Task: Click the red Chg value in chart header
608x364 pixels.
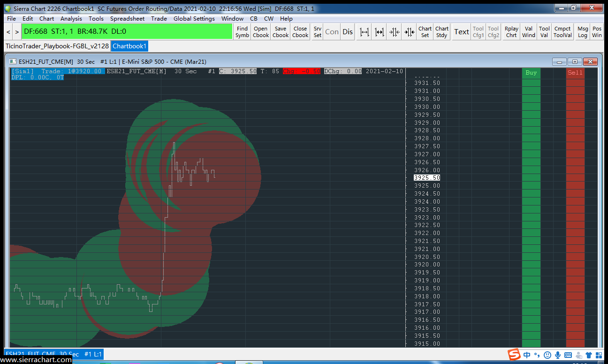Action: point(302,71)
